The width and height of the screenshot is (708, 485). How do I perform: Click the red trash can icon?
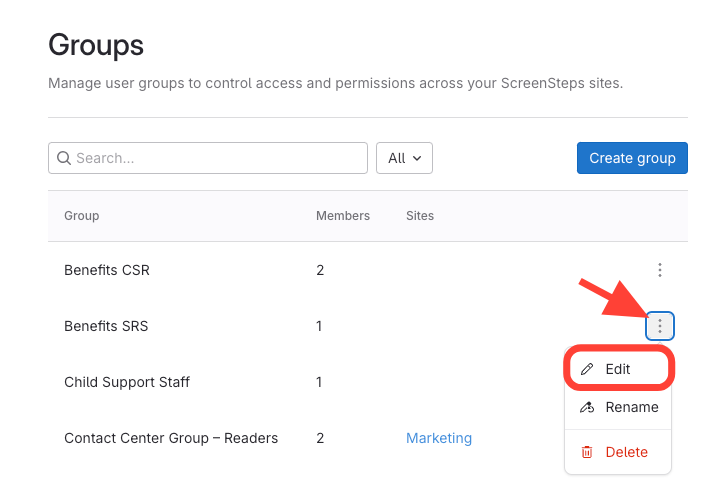tap(587, 452)
